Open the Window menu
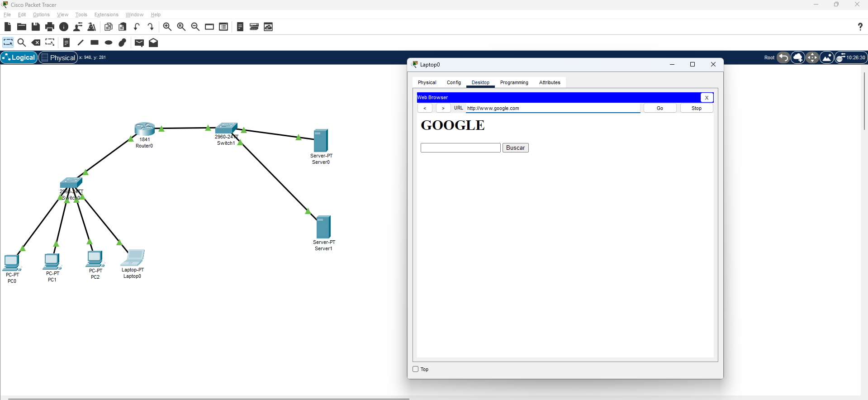 coord(134,14)
